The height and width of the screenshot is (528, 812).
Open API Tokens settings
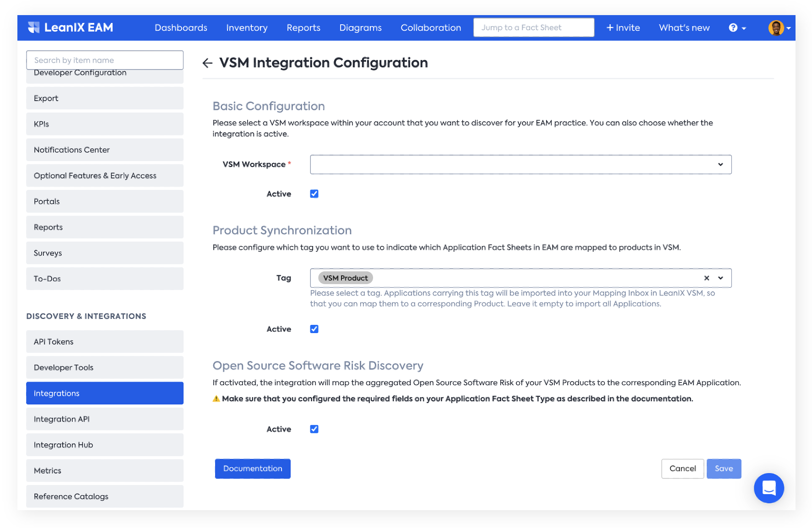click(105, 341)
